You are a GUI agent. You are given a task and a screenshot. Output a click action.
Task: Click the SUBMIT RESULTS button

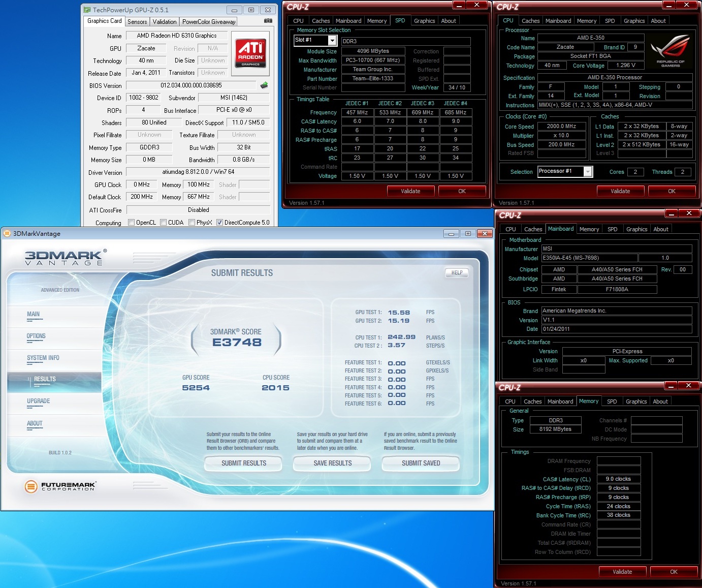point(243,463)
